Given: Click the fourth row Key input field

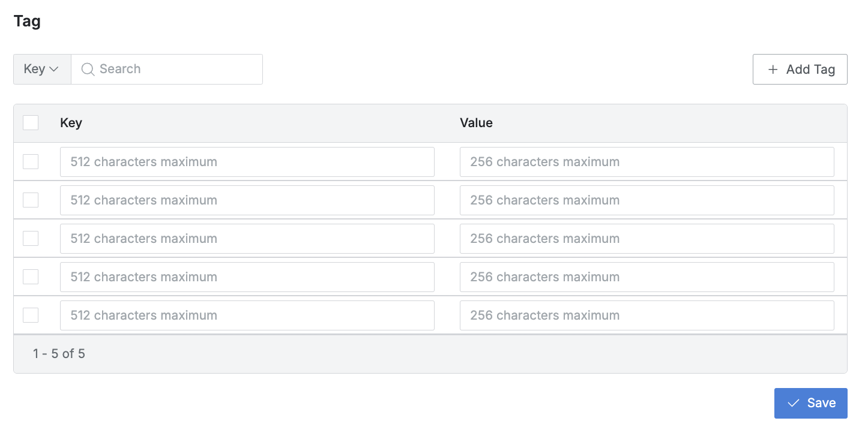Looking at the screenshot, I should [x=247, y=277].
